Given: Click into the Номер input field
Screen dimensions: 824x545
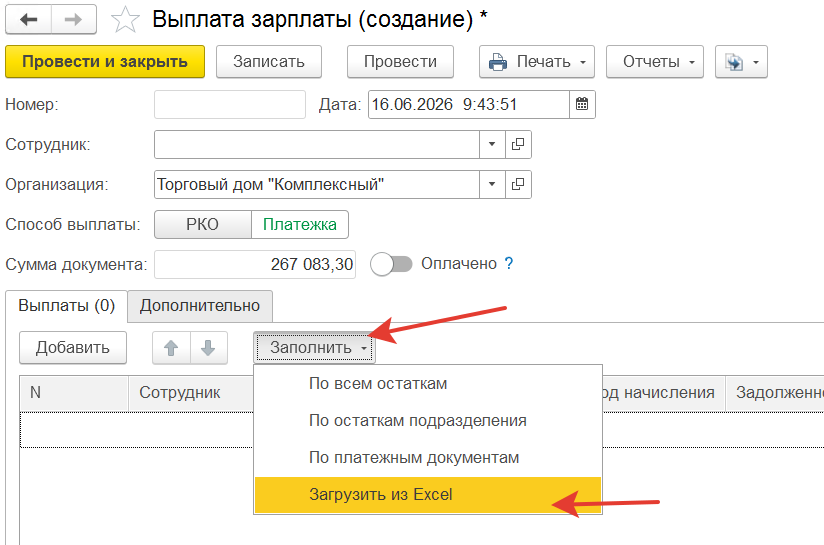Looking at the screenshot, I should [x=230, y=104].
